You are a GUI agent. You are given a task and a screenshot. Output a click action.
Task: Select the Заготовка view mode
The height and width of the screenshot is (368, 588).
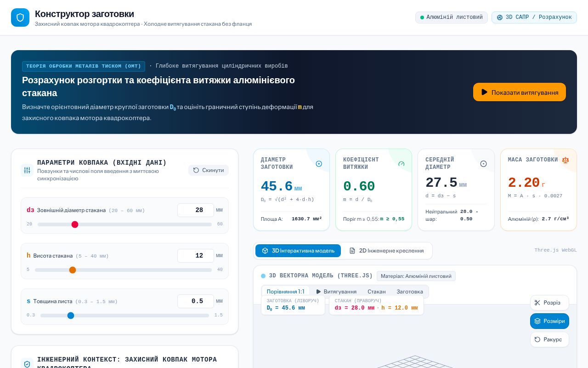pyautogui.click(x=410, y=292)
